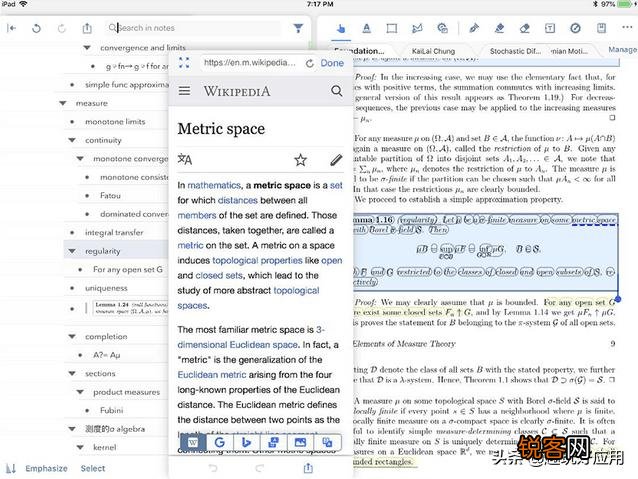Tap the share icon at browser bottom

(x=308, y=468)
